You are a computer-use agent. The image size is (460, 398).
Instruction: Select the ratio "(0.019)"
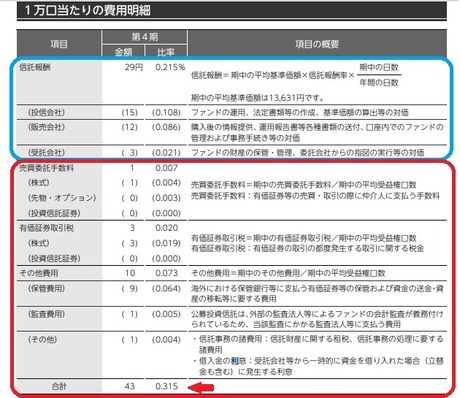tap(166, 243)
